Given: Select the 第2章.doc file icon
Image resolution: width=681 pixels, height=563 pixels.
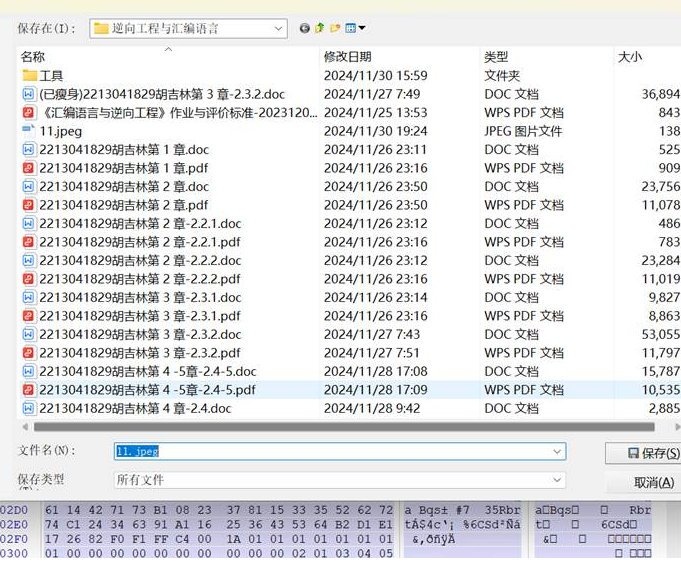Looking at the screenshot, I should coord(28,186).
